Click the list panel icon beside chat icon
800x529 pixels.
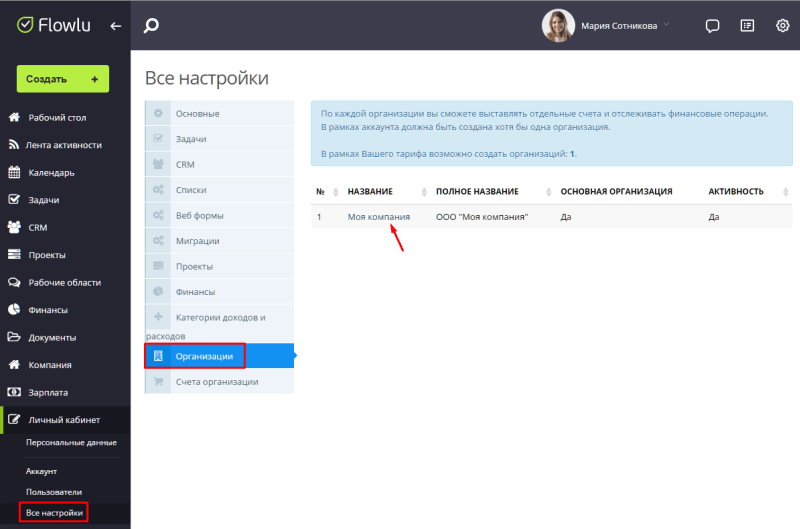747,26
